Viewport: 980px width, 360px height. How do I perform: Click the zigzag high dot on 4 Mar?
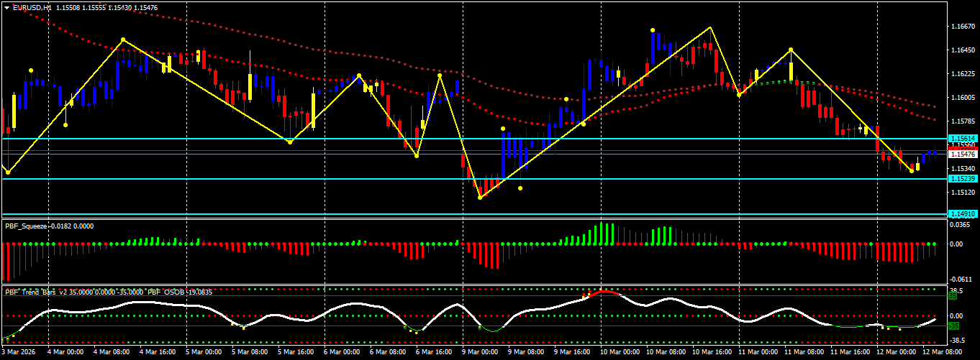coord(124,40)
